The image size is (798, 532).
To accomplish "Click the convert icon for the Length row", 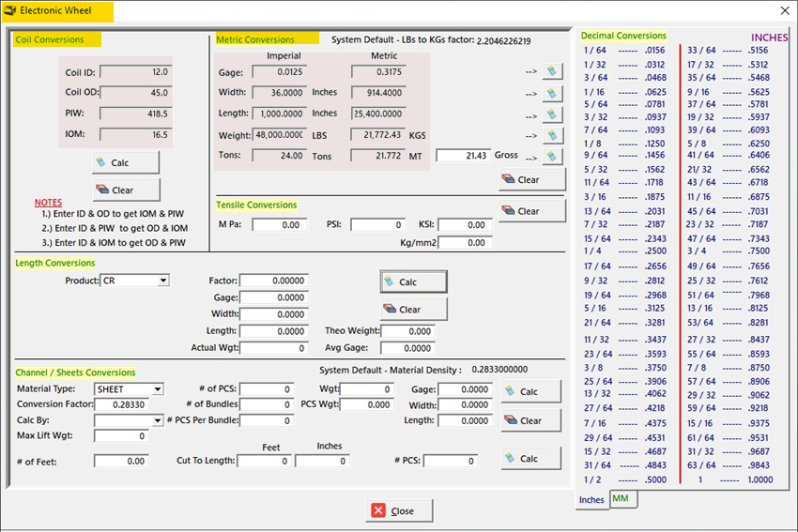I will click(x=552, y=114).
